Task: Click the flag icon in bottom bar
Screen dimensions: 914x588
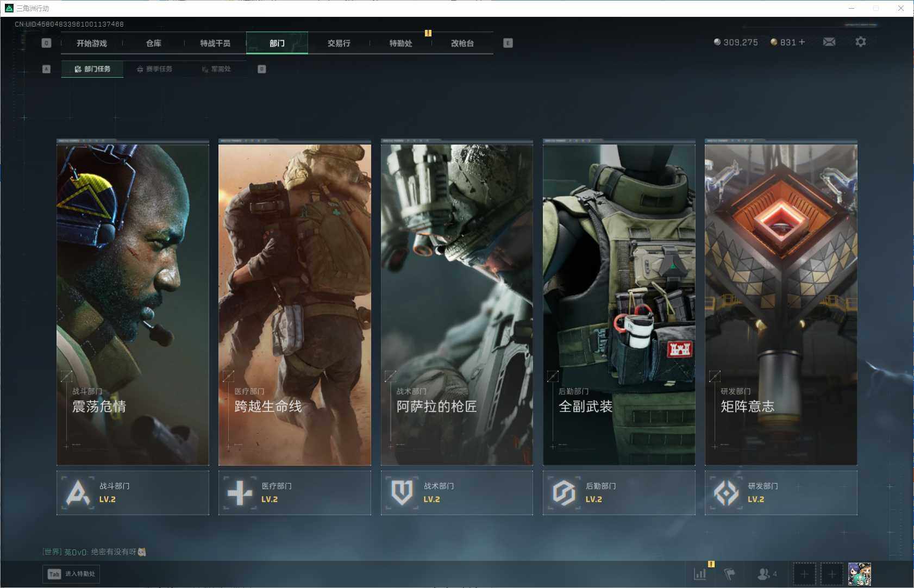Action: point(730,574)
